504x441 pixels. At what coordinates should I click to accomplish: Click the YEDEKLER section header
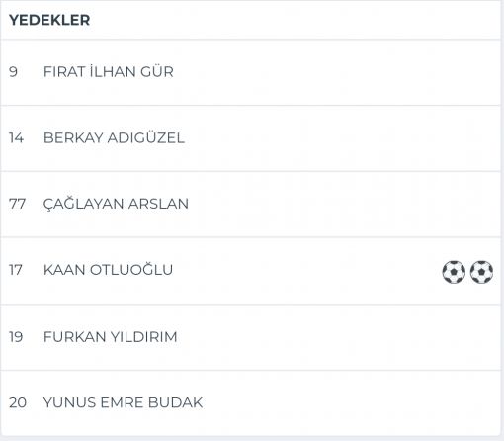click(x=49, y=20)
